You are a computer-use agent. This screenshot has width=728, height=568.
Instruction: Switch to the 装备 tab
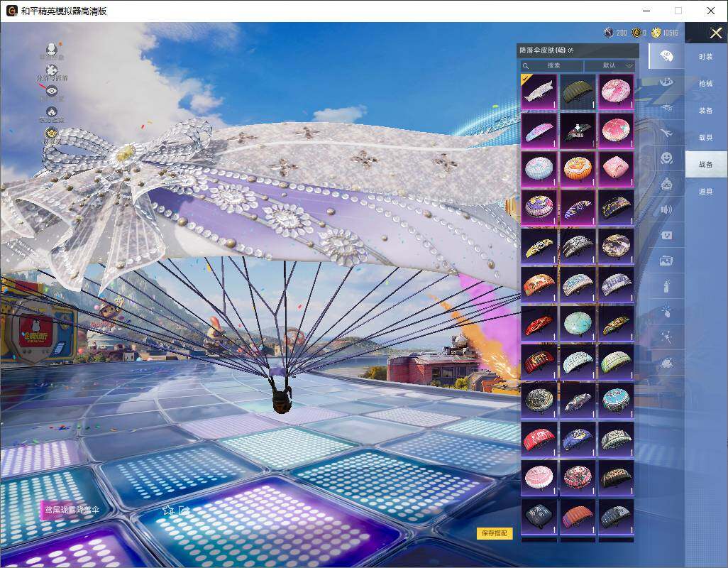(x=706, y=111)
